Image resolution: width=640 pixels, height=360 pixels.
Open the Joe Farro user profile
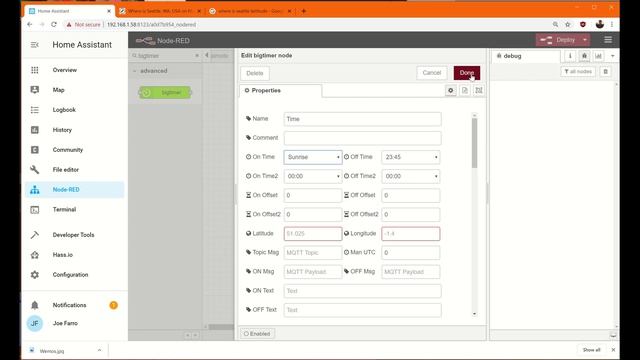(65, 323)
